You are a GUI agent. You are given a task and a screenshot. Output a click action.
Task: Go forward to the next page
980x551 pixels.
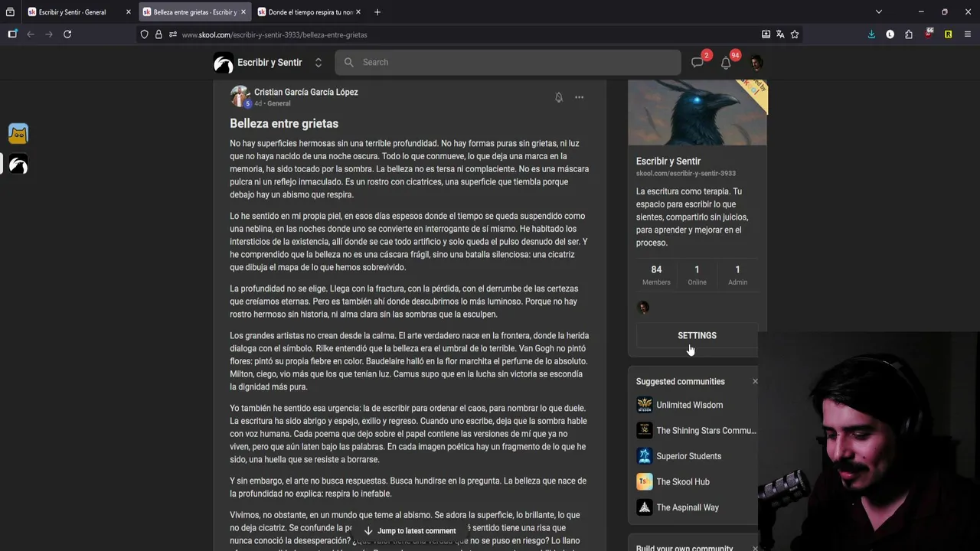[x=49, y=34]
